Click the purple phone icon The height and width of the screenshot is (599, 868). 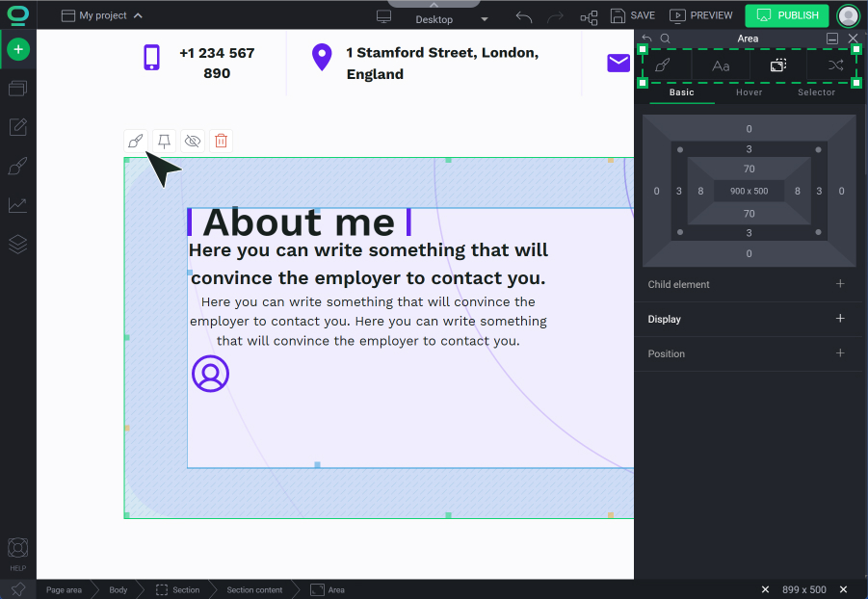click(151, 58)
